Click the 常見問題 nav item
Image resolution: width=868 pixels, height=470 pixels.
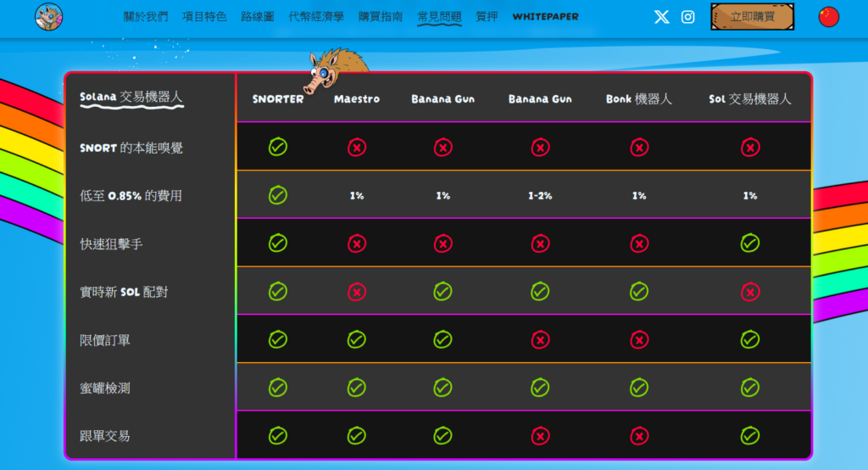pos(440,17)
